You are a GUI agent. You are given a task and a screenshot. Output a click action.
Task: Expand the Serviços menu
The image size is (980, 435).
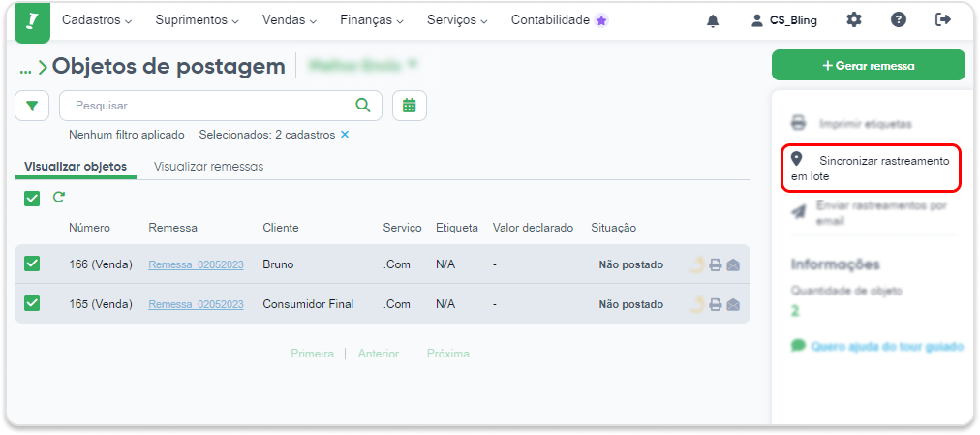click(457, 20)
